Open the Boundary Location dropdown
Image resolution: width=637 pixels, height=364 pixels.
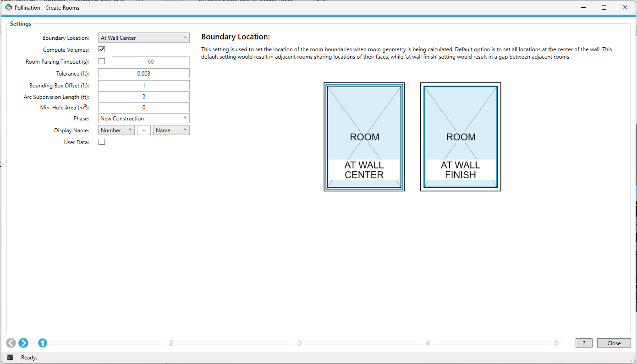coord(144,38)
